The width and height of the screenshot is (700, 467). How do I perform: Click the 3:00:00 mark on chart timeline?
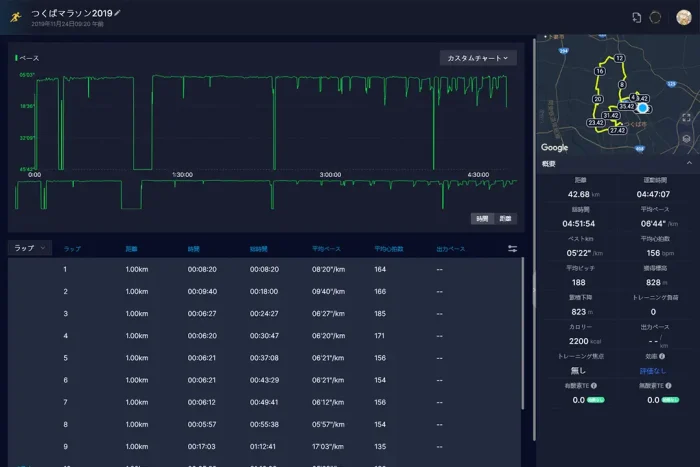[330, 174]
